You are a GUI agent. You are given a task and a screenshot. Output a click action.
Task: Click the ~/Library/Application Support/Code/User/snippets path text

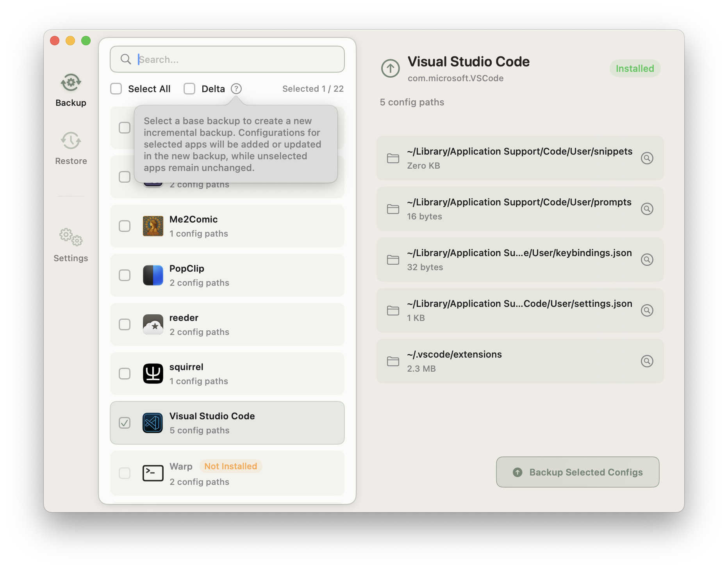pyautogui.click(x=520, y=151)
